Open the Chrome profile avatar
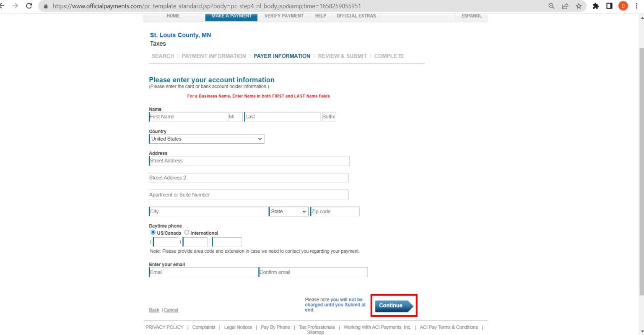644x335 pixels. (x=623, y=6)
